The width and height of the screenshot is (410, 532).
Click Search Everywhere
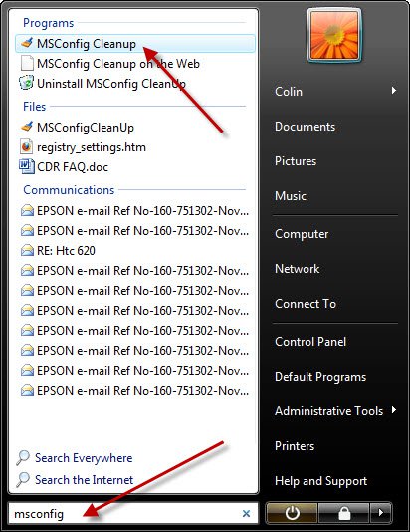click(x=84, y=458)
